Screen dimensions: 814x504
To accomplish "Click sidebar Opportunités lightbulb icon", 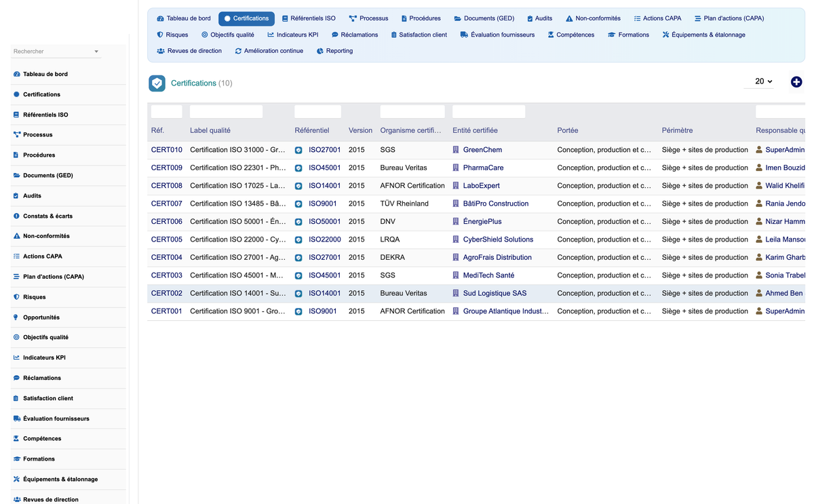I will [16, 317].
